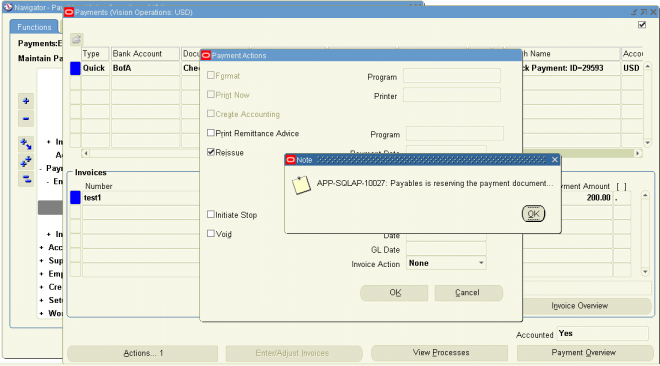The width and height of the screenshot is (660, 366).
Task: Expand the Acc tree node in Navigator
Action: [x=41, y=247]
